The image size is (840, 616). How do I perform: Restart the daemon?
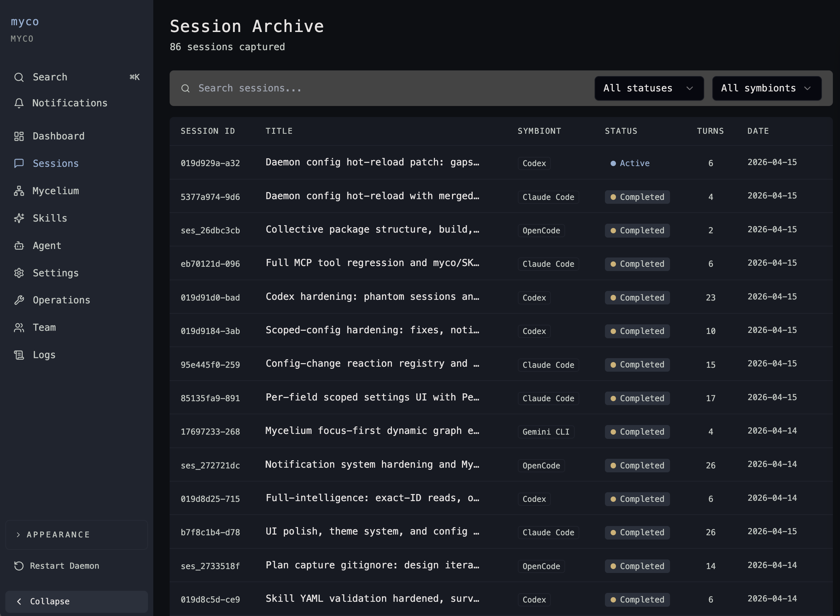(64, 566)
